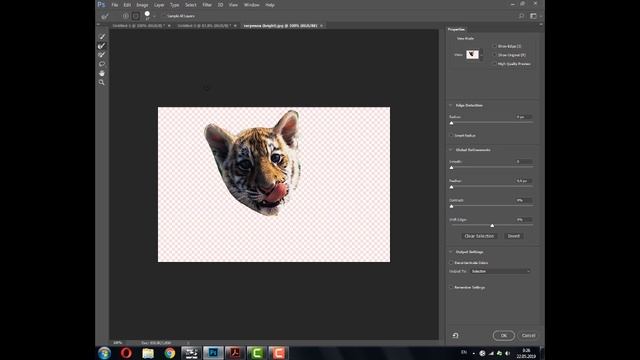640x360 pixels.
Task: Click the subtract-from-selection mode icon
Action: pos(136,16)
